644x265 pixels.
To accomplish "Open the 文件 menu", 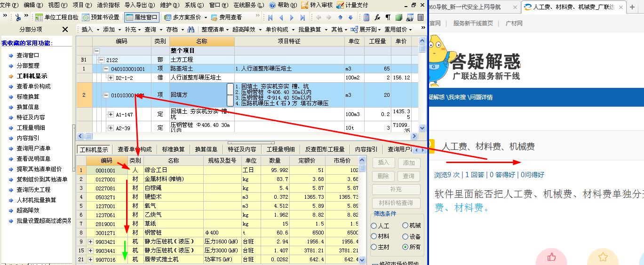I will coord(9,5).
